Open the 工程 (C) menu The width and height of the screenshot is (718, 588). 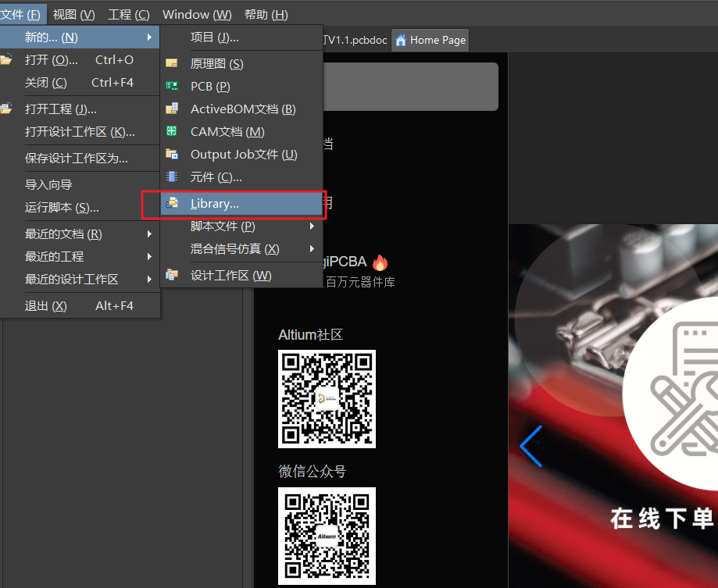(x=129, y=15)
